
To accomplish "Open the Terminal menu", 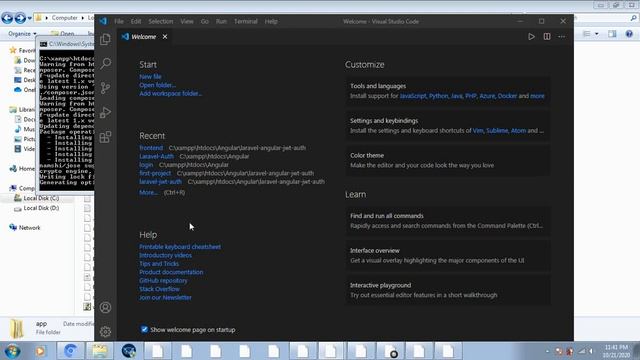I will tap(246, 21).
